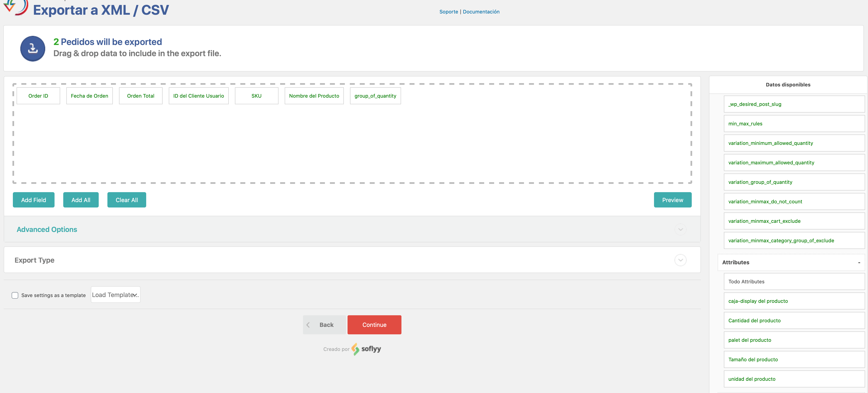Tick Save settings as a template checkbox
The image size is (868, 393).
pos(15,295)
